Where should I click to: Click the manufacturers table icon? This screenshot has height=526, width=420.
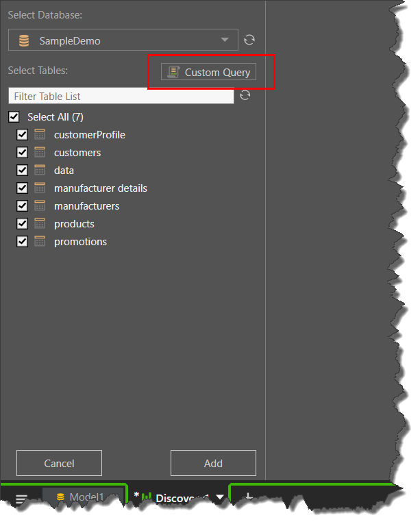pos(40,206)
